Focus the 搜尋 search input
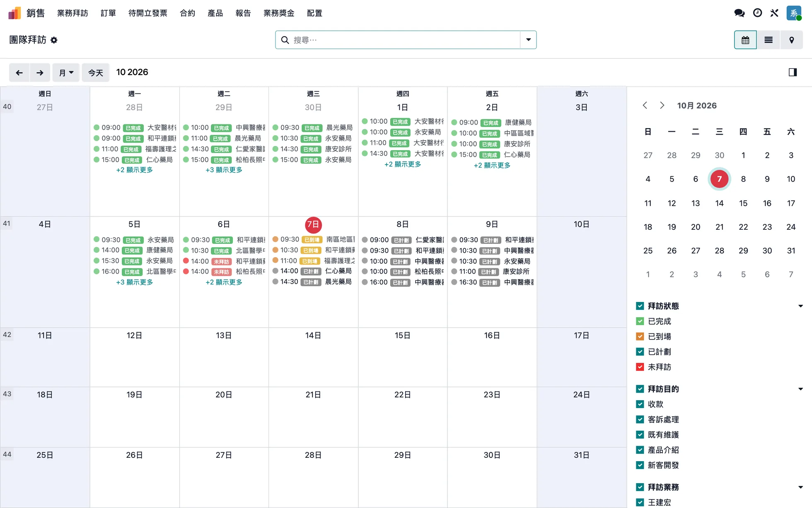 (x=406, y=40)
